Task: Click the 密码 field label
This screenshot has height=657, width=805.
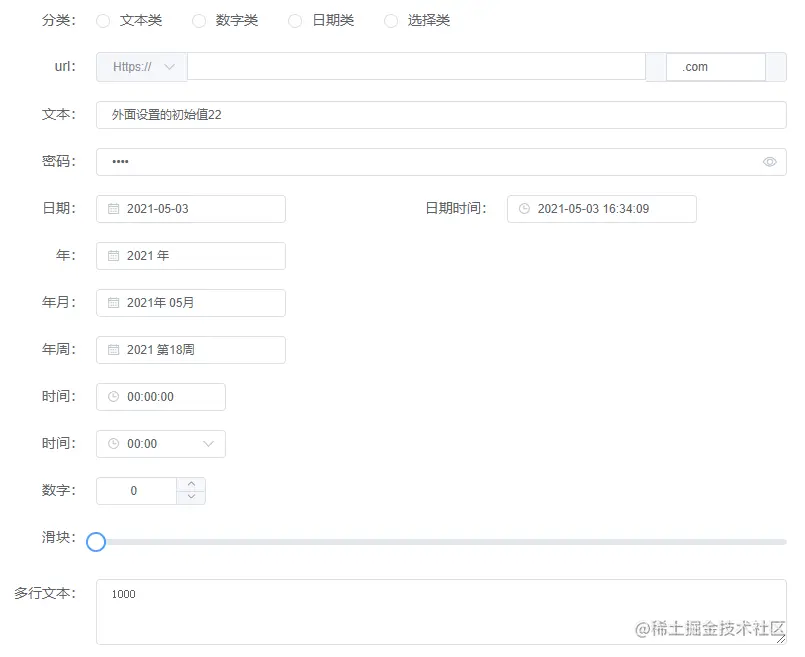Action: pyautogui.click(x=59, y=161)
